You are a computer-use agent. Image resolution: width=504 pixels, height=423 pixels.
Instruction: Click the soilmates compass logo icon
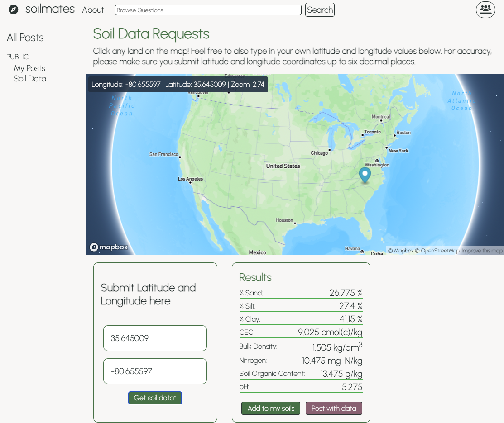point(14,10)
